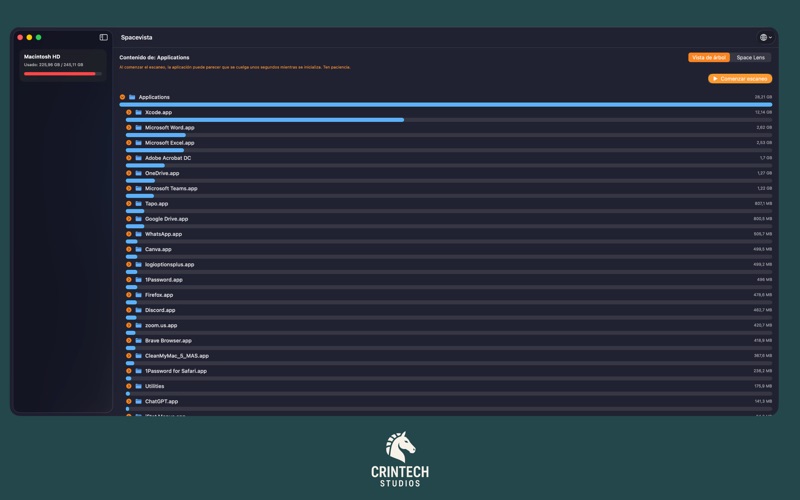The image size is (800, 500).
Task: Switch to Vista de árbol view
Action: [709, 58]
